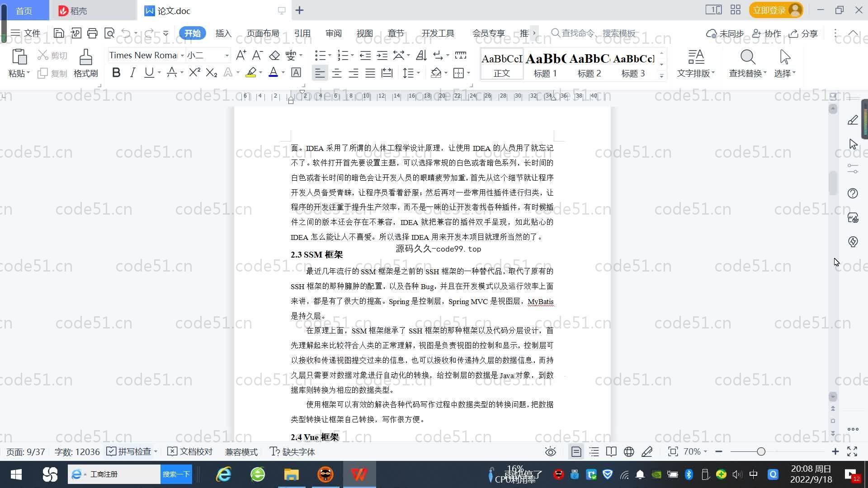Click the Text Layout icon

696,57
